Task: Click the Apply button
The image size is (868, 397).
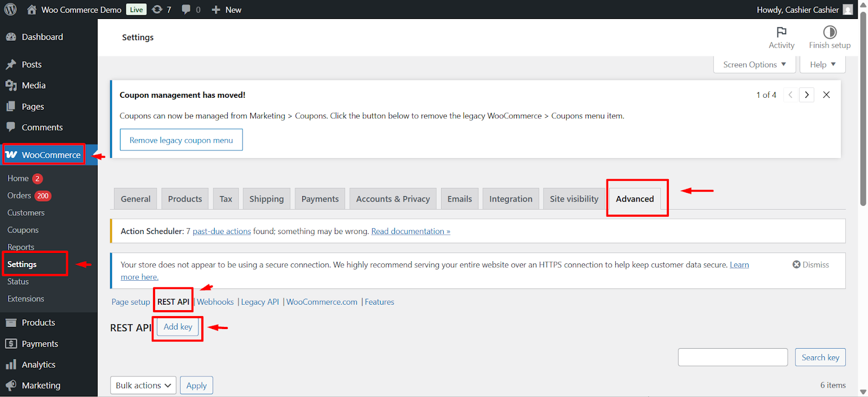Action: click(x=196, y=385)
